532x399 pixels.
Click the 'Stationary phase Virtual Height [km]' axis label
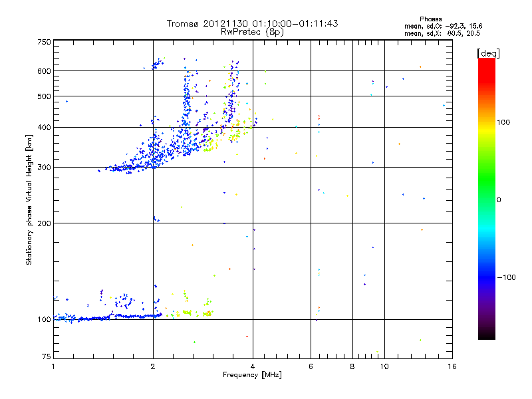point(29,199)
